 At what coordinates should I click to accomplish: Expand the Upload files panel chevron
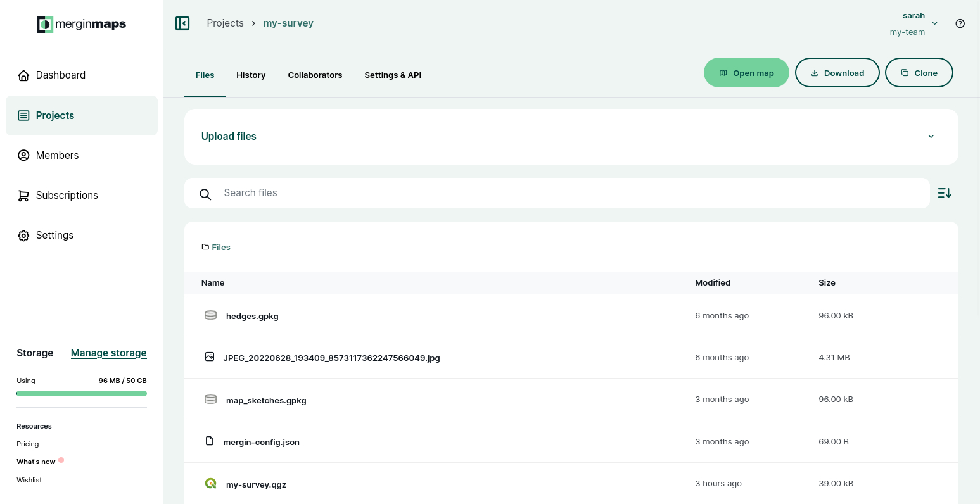tap(931, 137)
